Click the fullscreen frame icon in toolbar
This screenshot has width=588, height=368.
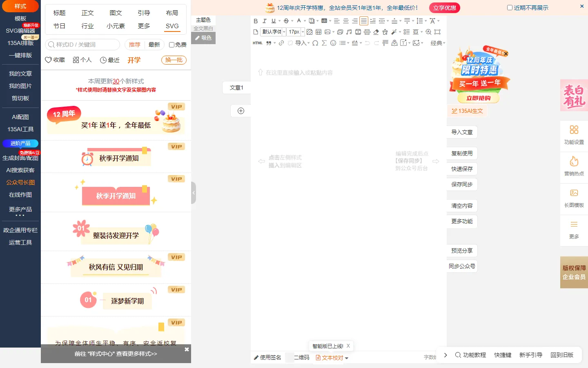[x=437, y=32]
